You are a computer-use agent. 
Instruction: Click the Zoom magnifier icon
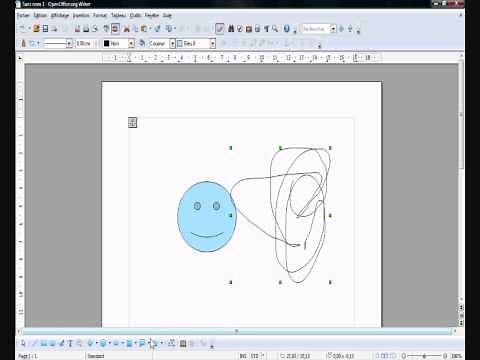click(275, 29)
